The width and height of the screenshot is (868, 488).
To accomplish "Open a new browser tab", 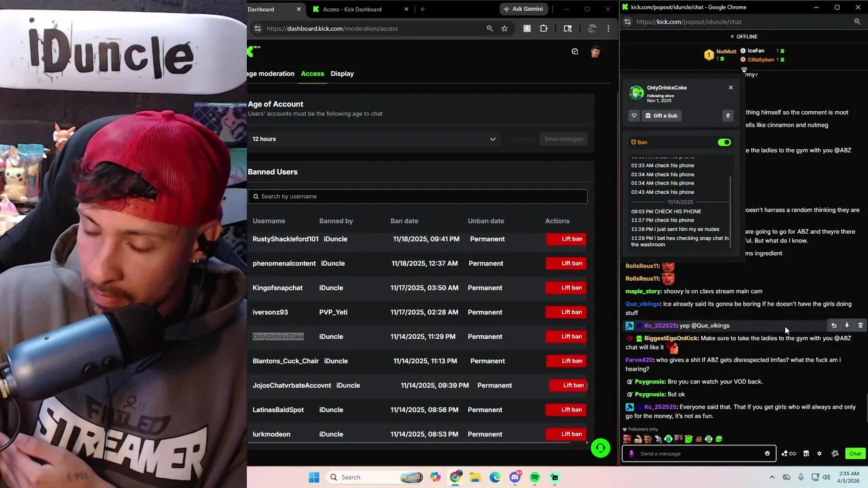I will pyautogui.click(x=422, y=9).
